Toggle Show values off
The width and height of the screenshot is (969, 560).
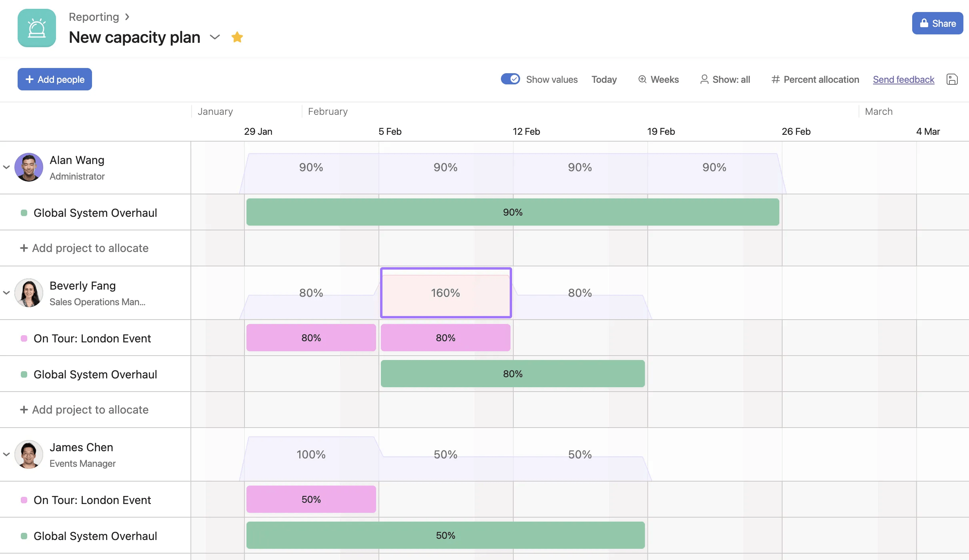(511, 79)
